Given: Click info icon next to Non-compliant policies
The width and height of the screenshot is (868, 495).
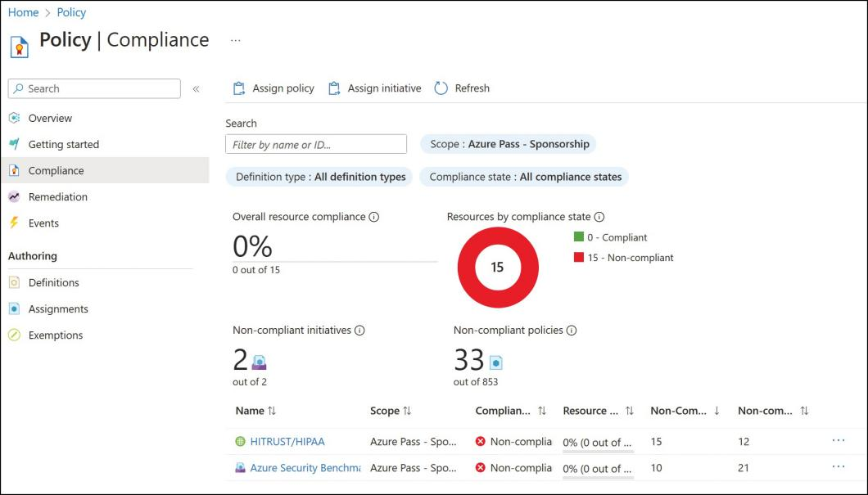Looking at the screenshot, I should [x=572, y=331].
